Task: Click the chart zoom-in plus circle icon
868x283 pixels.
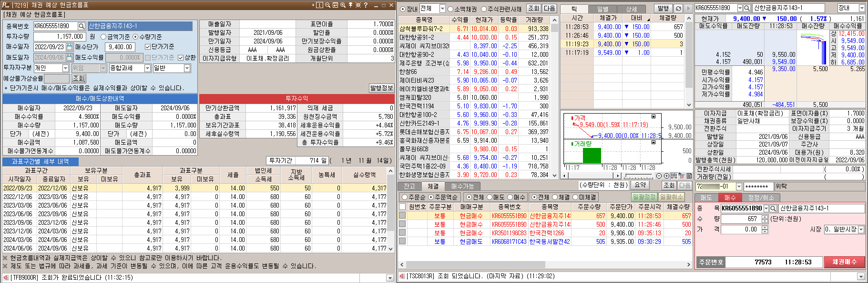Action: 666,176
